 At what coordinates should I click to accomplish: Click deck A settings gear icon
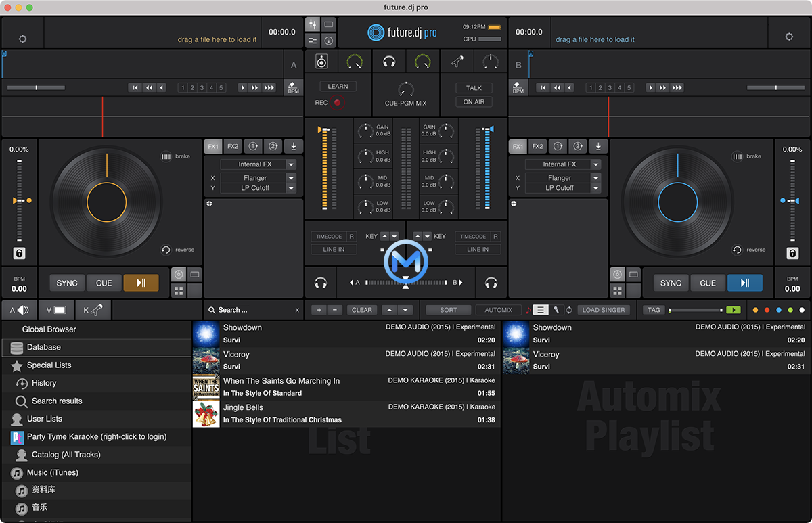click(x=22, y=39)
